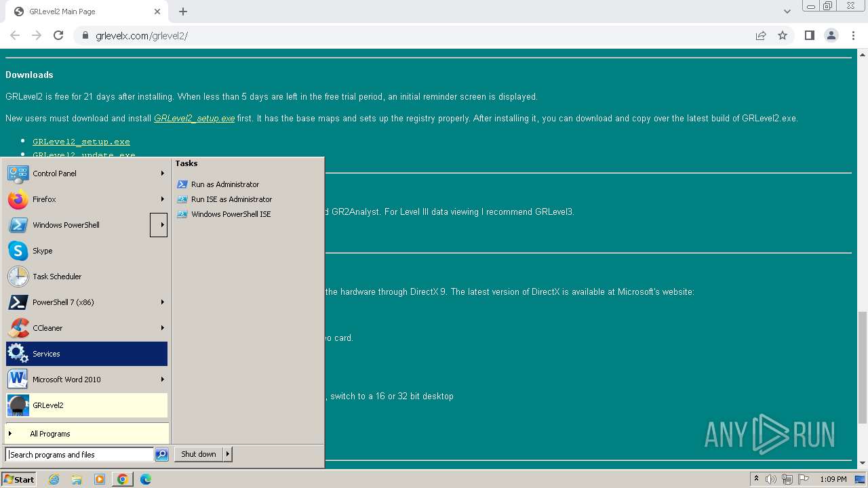Open the Chrome profile avatar menu
Image resolution: width=868 pixels, height=488 pixels.
click(x=831, y=35)
